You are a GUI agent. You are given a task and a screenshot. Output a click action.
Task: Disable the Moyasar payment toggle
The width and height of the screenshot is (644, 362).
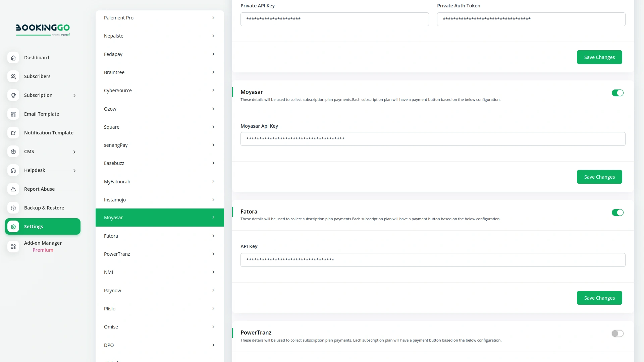[x=618, y=93]
